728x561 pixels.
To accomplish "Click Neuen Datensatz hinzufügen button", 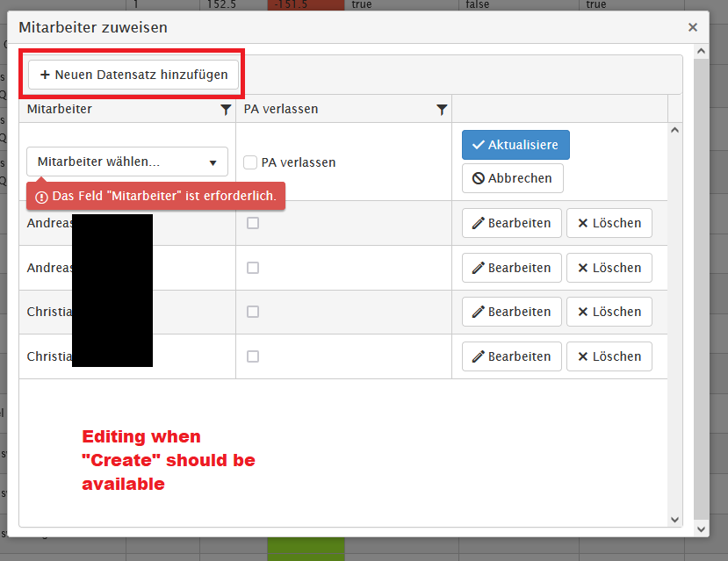I will coord(133,75).
